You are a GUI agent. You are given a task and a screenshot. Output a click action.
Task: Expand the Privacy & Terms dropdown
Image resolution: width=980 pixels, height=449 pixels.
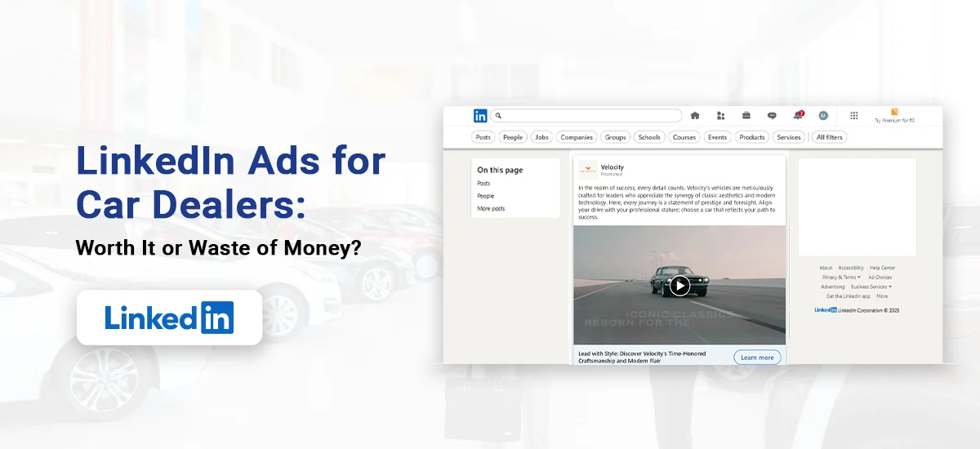841,278
